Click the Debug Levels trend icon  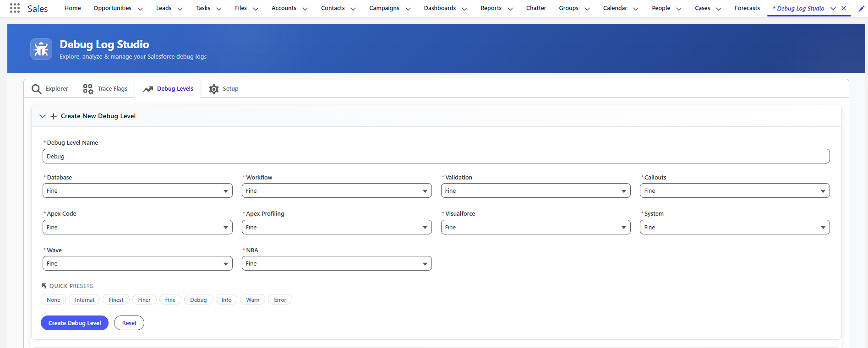(x=148, y=89)
